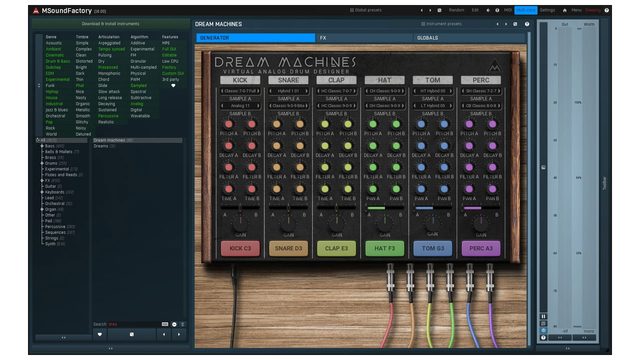Go to previous global preset arrow
This screenshot has width=640, height=360.
point(422,10)
